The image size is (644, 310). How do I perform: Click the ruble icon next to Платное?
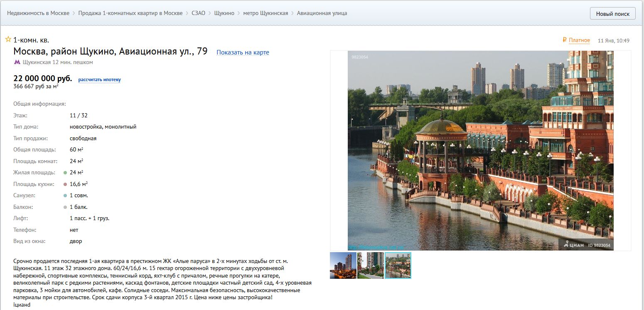point(565,40)
